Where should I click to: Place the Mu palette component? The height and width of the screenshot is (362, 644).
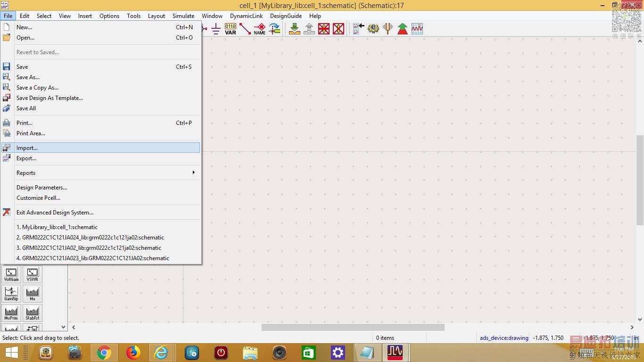[33, 294]
